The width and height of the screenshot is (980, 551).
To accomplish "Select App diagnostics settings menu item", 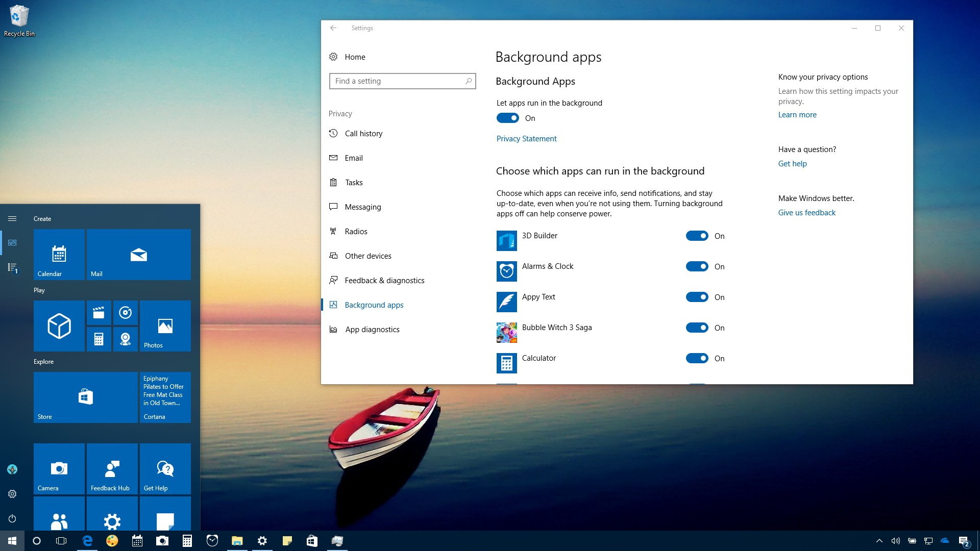I will click(x=372, y=329).
